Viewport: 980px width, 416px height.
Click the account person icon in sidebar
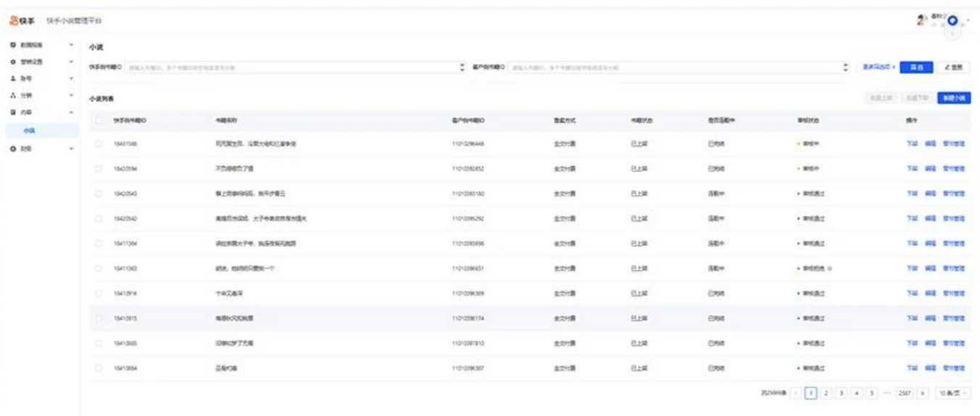point(12,79)
